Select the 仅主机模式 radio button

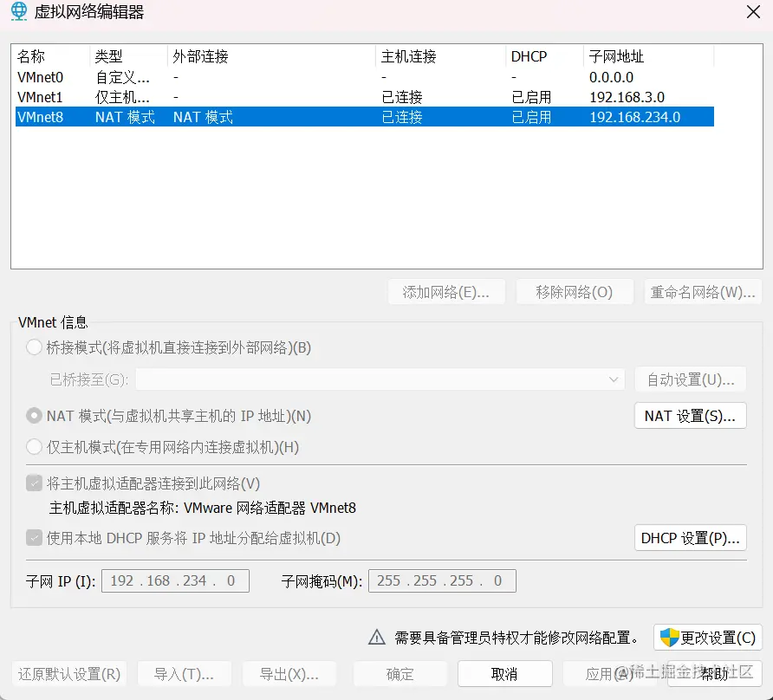point(34,447)
